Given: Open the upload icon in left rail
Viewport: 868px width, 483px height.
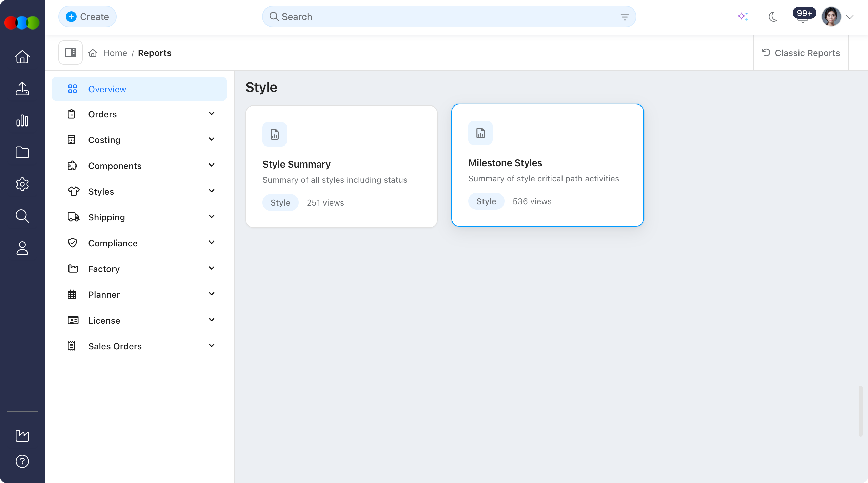Looking at the screenshot, I should pyautogui.click(x=22, y=89).
